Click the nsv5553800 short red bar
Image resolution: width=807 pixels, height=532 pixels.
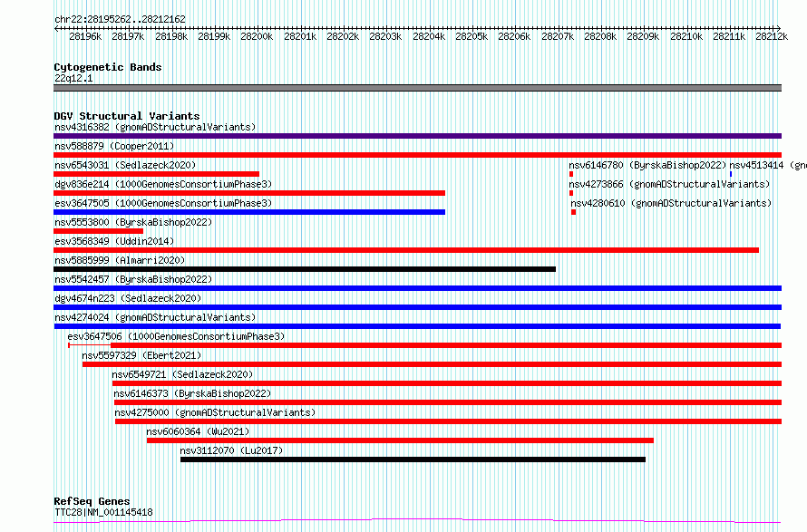click(x=98, y=231)
